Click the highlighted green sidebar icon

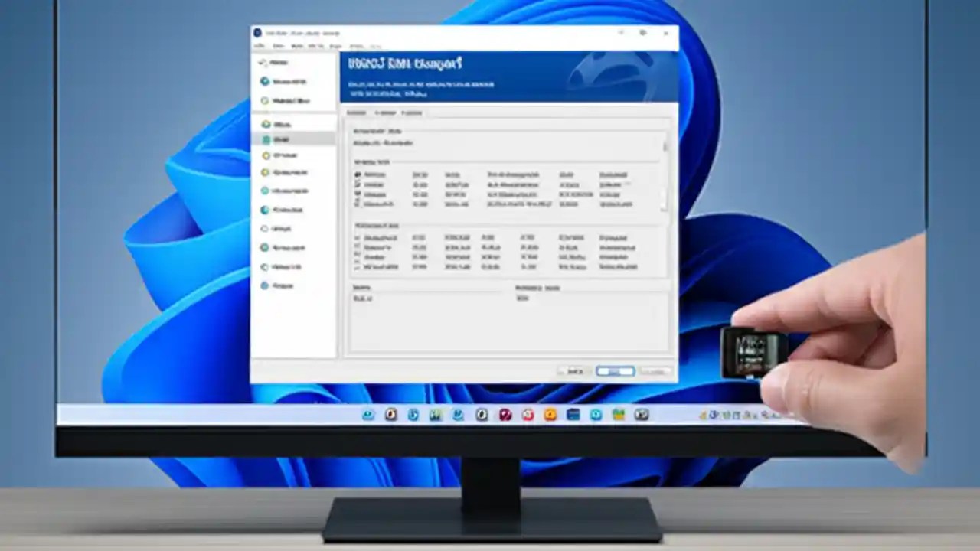point(265,139)
